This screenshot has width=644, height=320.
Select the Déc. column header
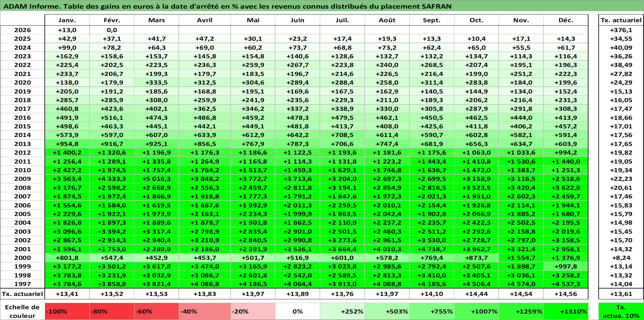(x=566, y=20)
